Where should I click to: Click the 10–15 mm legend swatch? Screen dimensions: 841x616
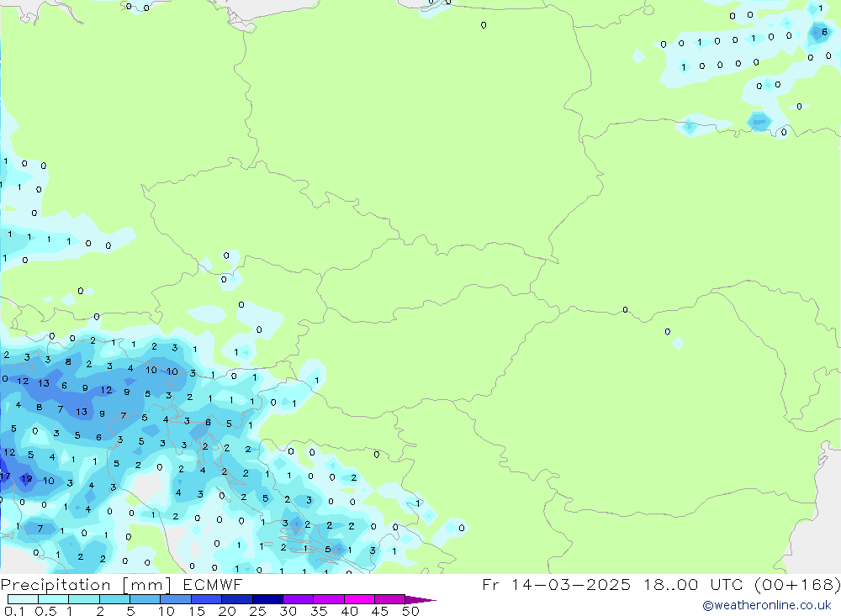[176, 599]
